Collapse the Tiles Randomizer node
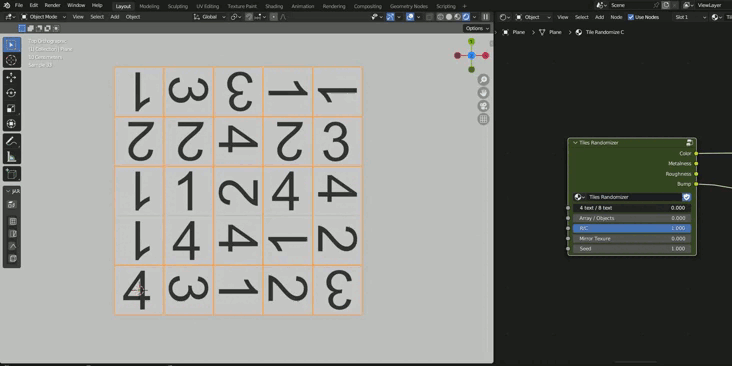Screen dimensions: 732x366 (x=575, y=143)
